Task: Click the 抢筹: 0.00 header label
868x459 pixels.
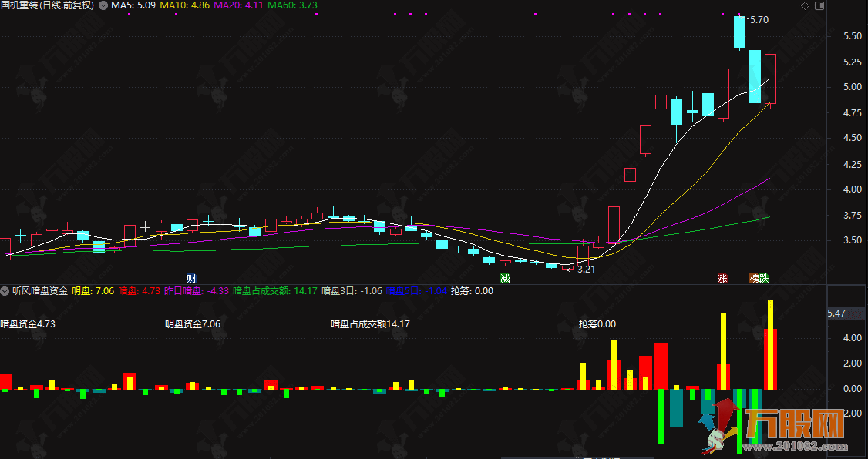Action: tap(473, 291)
